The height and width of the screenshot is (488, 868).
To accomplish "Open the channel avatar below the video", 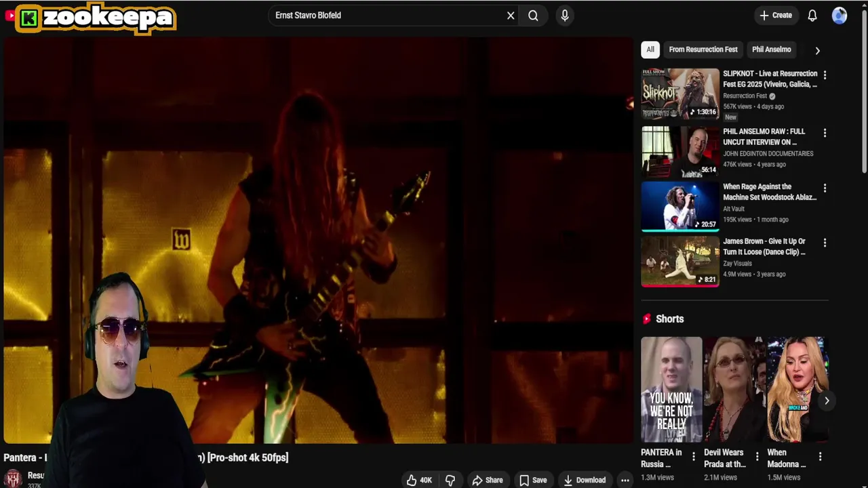I will pos(12,479).
